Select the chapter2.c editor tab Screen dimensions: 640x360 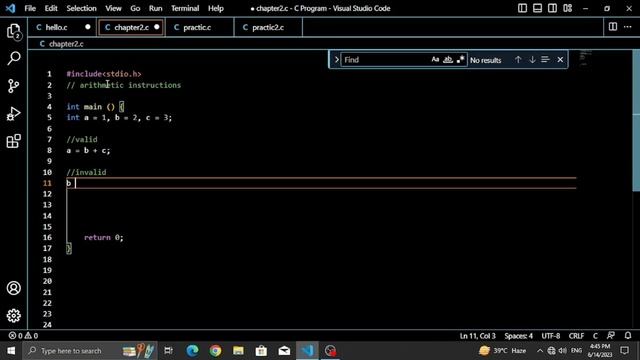pyautogui.click(x=131, y=27)
